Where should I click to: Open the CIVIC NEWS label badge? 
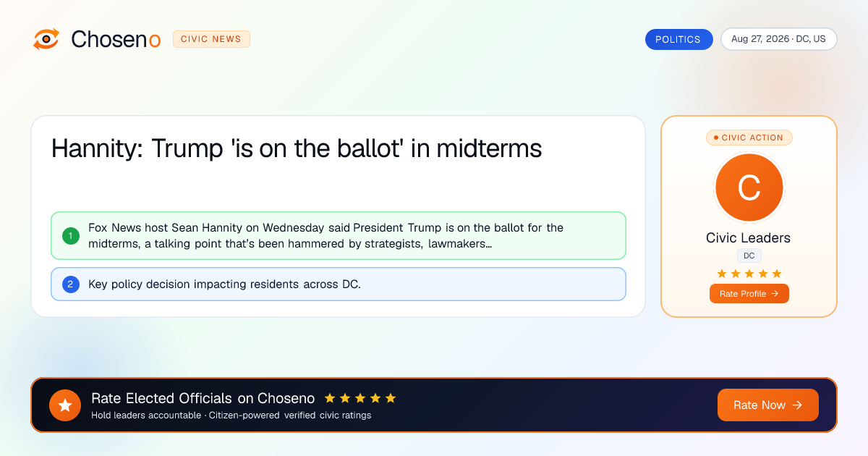click(211, 39)
